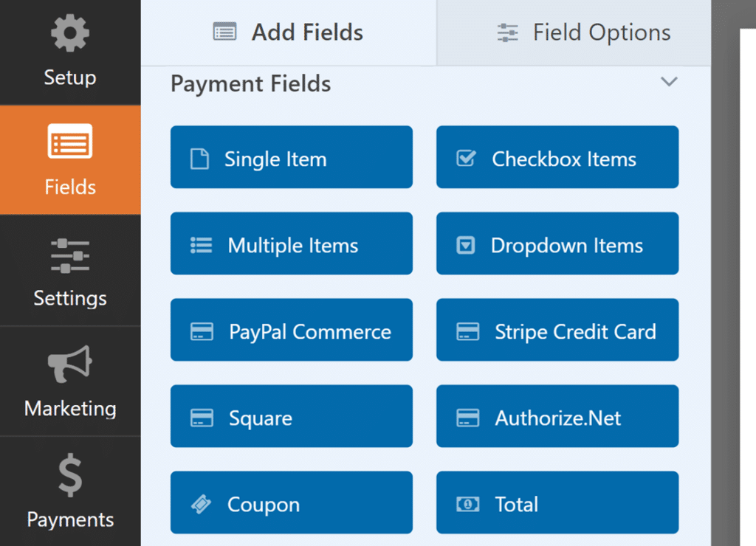Click the Coupon ticket icon
Screen dimensions: 756x546
click(200, 504)
